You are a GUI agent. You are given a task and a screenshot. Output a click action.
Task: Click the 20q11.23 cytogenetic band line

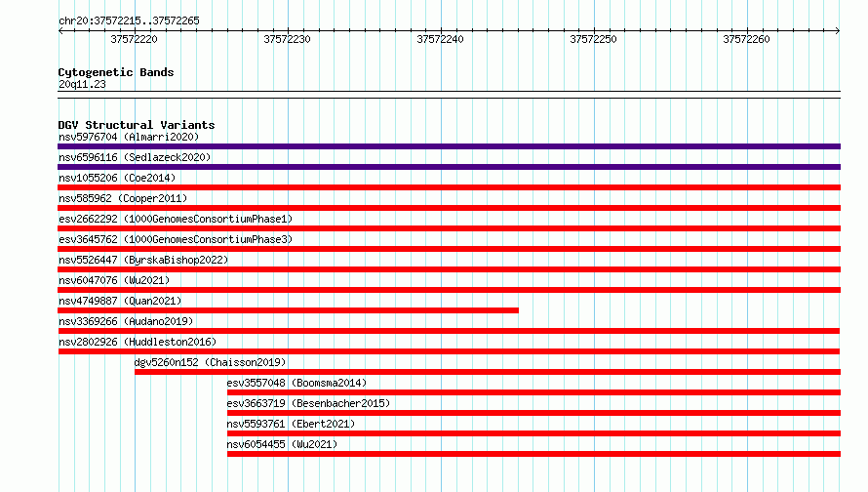coord(449,95)
